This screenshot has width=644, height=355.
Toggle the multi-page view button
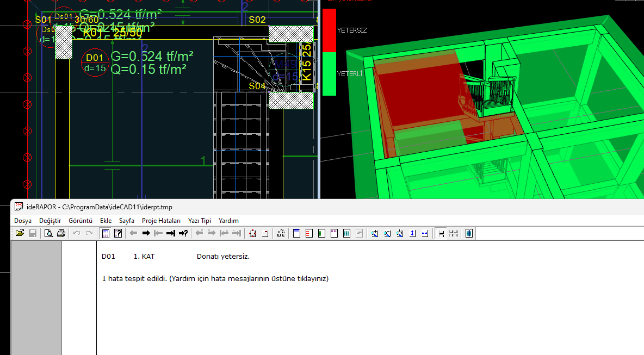(453, 233)
